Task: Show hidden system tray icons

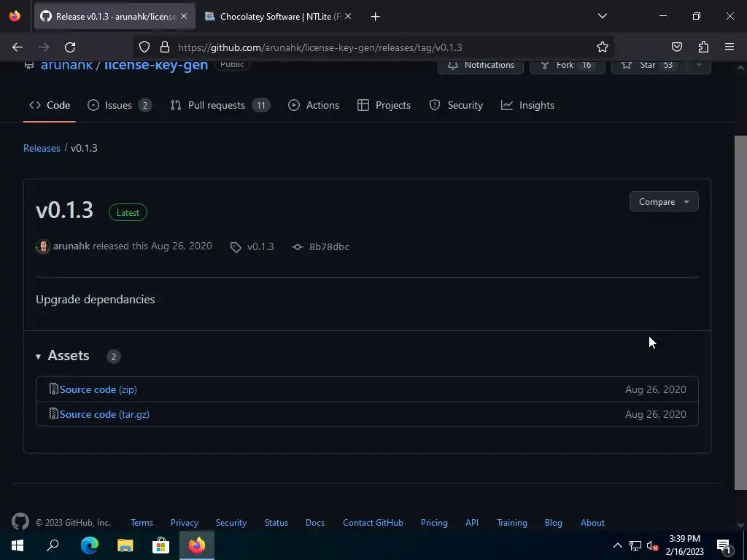Action: 617,545
